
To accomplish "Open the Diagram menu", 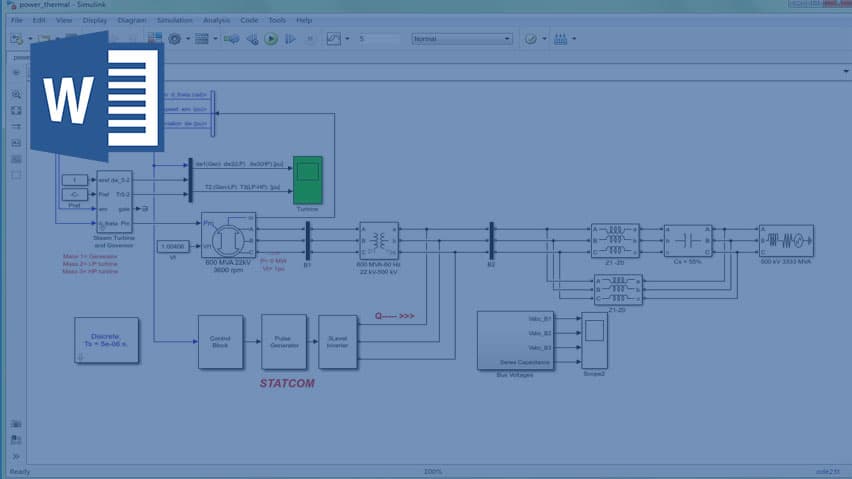I will pos(132,20).
